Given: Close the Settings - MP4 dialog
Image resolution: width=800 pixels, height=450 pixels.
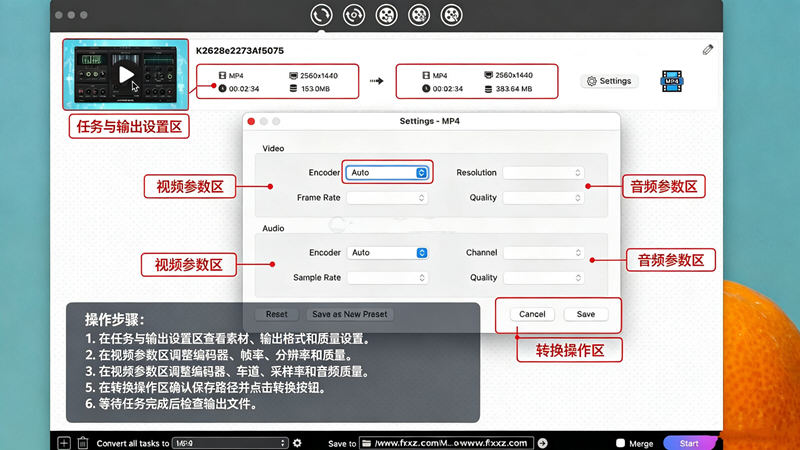Looking at the screenshot, I should pyautogui.click(x=251, y=121).
